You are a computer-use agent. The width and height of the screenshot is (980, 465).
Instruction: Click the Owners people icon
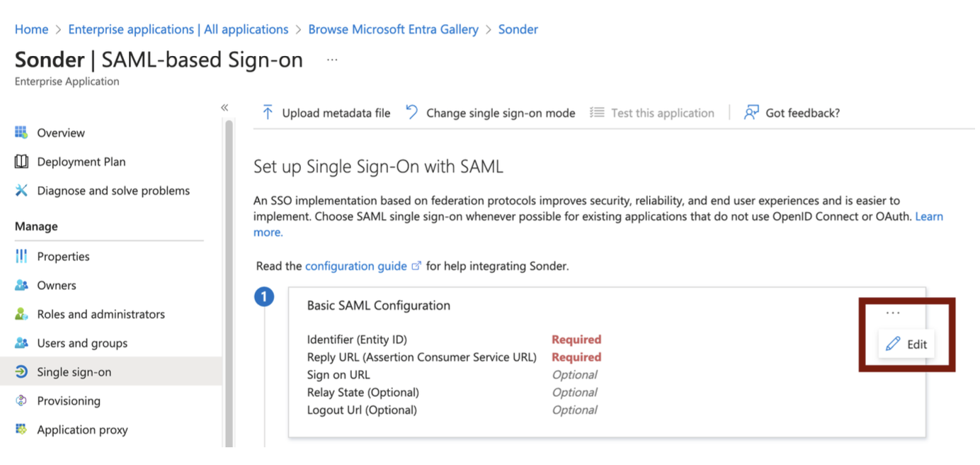(21, 286)
